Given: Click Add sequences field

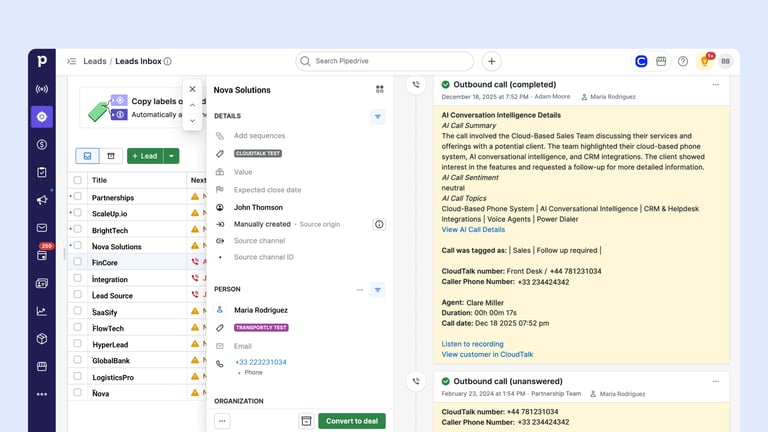Looking at the screenshot, I should (x=259, y=136).
